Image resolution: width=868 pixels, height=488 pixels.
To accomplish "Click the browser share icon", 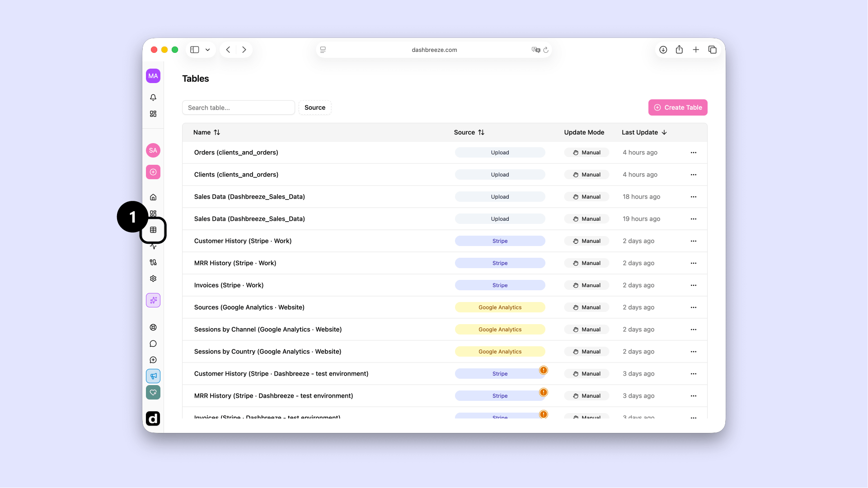I will click(x=680, y=50).
